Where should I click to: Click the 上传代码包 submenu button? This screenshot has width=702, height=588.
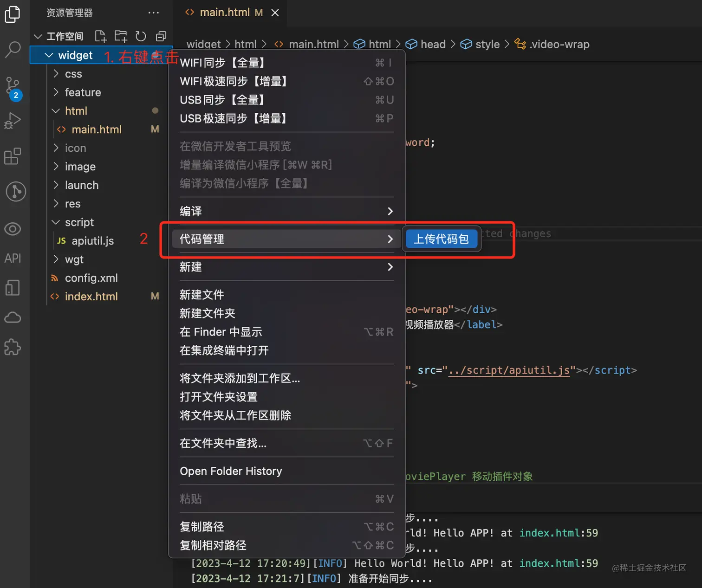(441, 239)
